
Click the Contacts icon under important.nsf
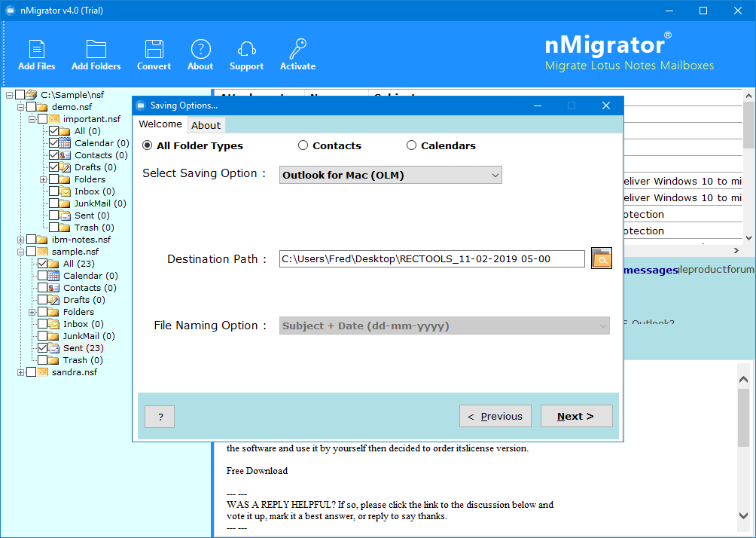tap(65, 155)
